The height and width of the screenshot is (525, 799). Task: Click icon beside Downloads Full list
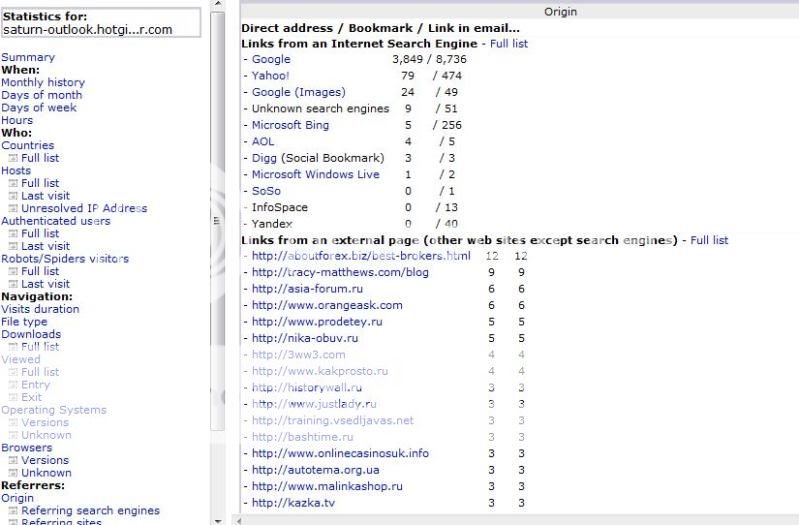pos(13,347)
